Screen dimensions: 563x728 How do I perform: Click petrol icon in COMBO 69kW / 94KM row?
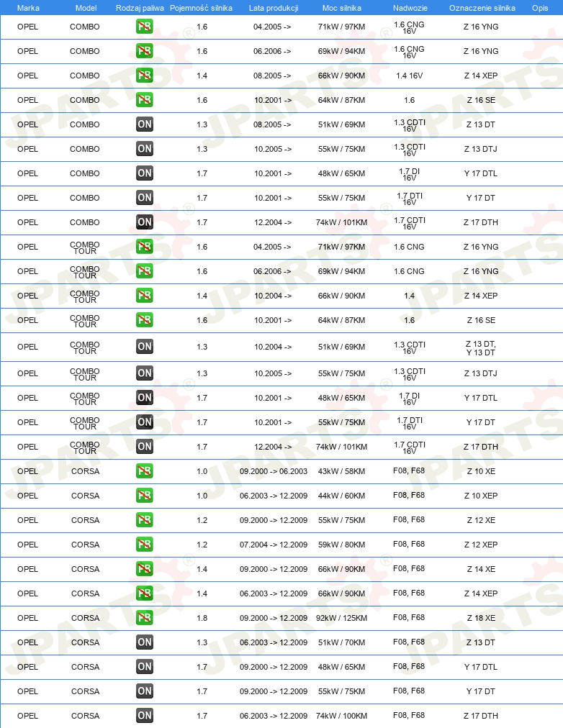point(145,51)
